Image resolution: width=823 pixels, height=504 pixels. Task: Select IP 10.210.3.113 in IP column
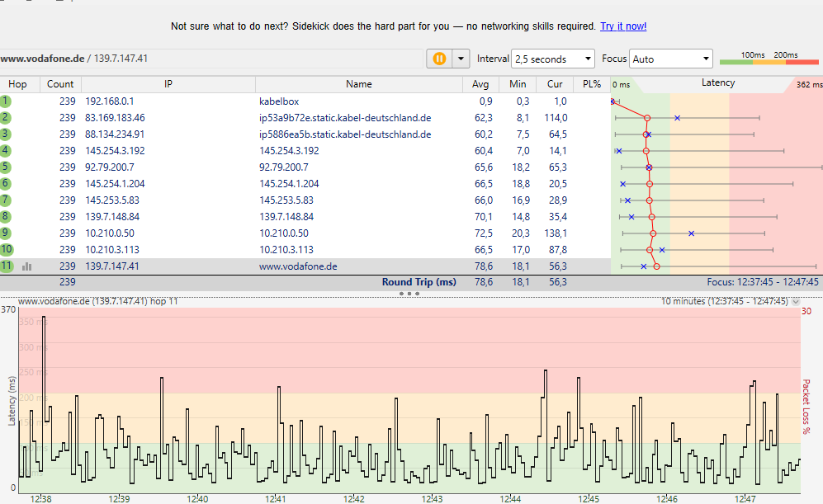pyautogui.click(x=112, y=250)
